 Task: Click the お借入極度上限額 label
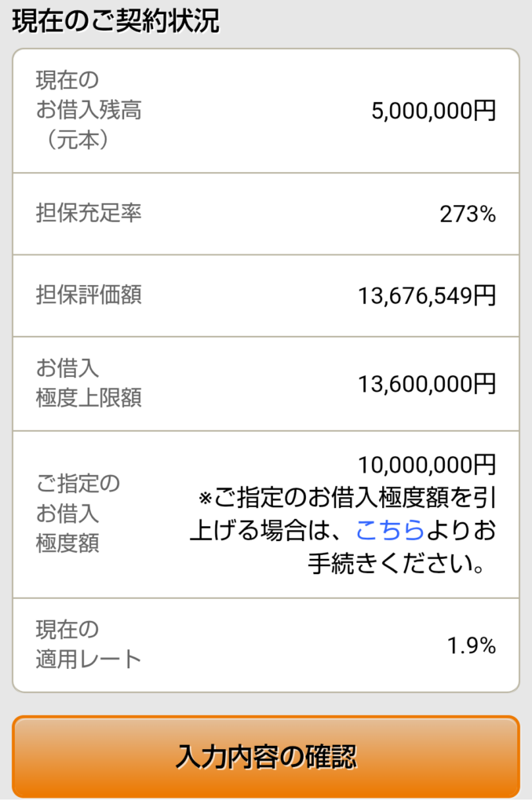coord(88,382)
